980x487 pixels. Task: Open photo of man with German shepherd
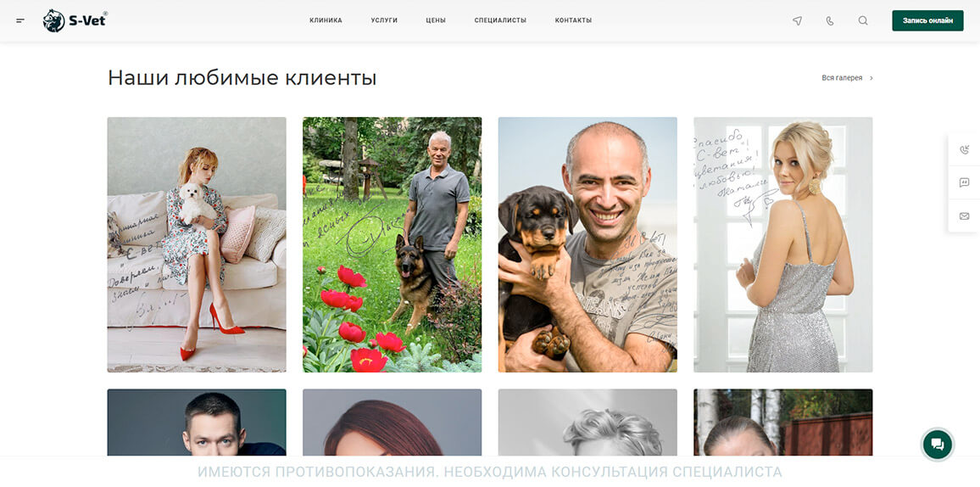point(392,244)
